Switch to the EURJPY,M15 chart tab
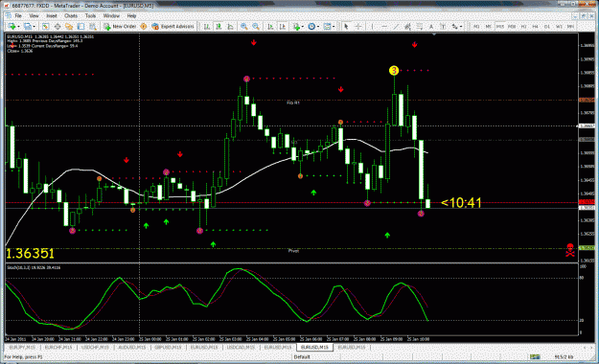Viewport: 599px width, 364px height. pos(22,347)
